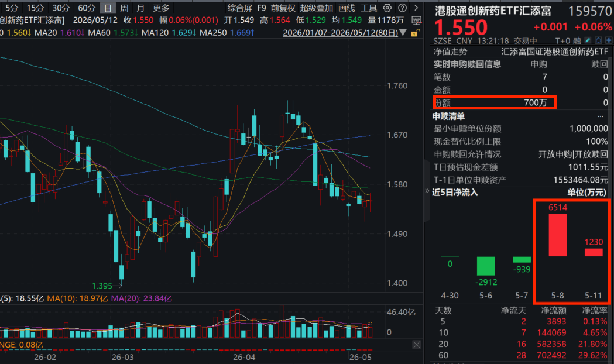Add stock to watchlist plus icon
614x364 pixels.
click(609, 40)
